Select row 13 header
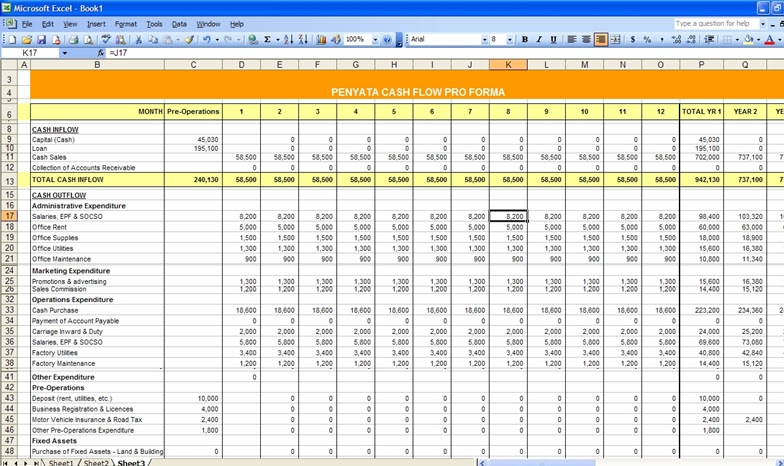The height and width of the screenshot is (466, 784). pyautogui.click(x=10, y=180)
